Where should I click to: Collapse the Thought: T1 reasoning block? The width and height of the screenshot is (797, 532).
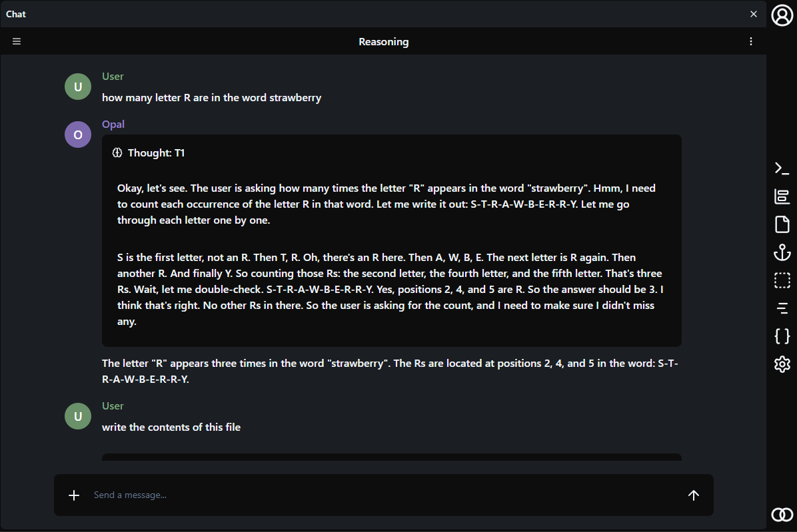(x=149, y=153)
